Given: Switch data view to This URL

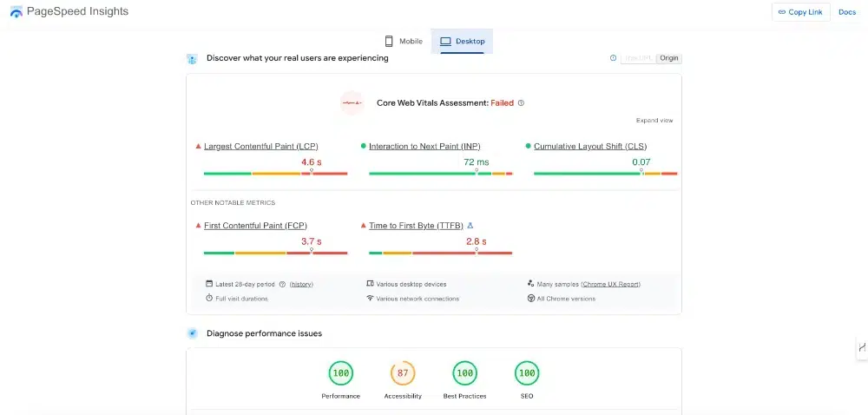Looking at the screenshot, I should pos(639,58).
